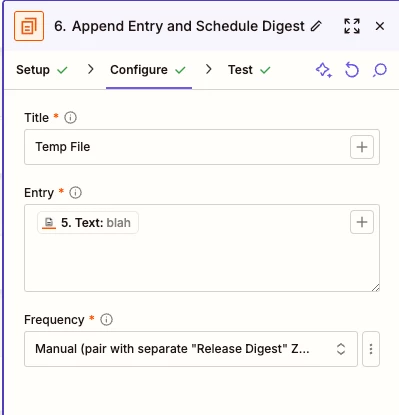Show info tooltip for Title field
Screen dimensions: 399x415
pos(70,117)
